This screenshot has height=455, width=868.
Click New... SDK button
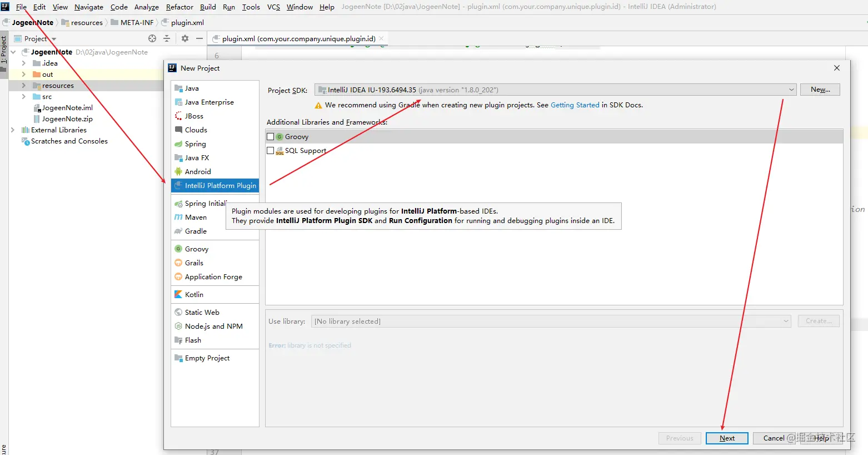click(x=820, y=90)
